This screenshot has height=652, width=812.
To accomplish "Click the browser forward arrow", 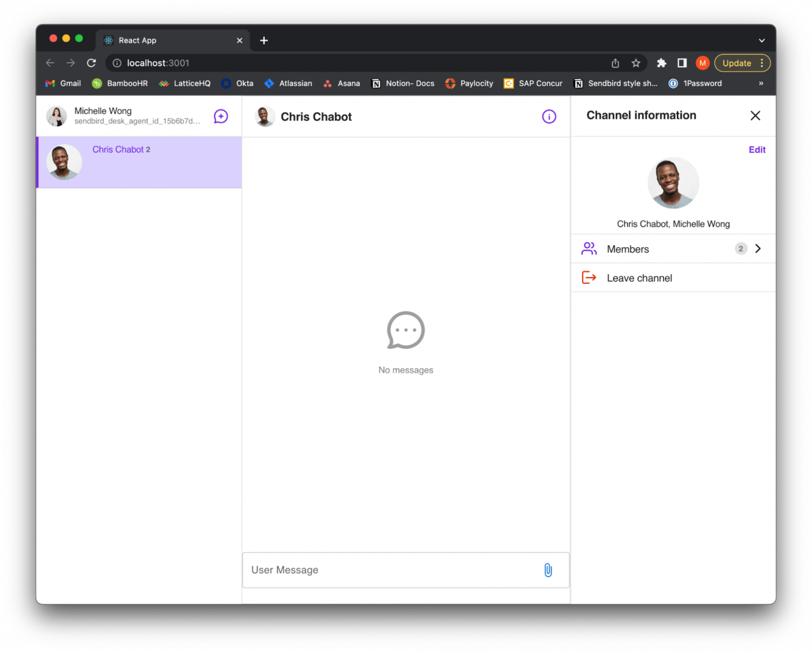I will point(71,63).
